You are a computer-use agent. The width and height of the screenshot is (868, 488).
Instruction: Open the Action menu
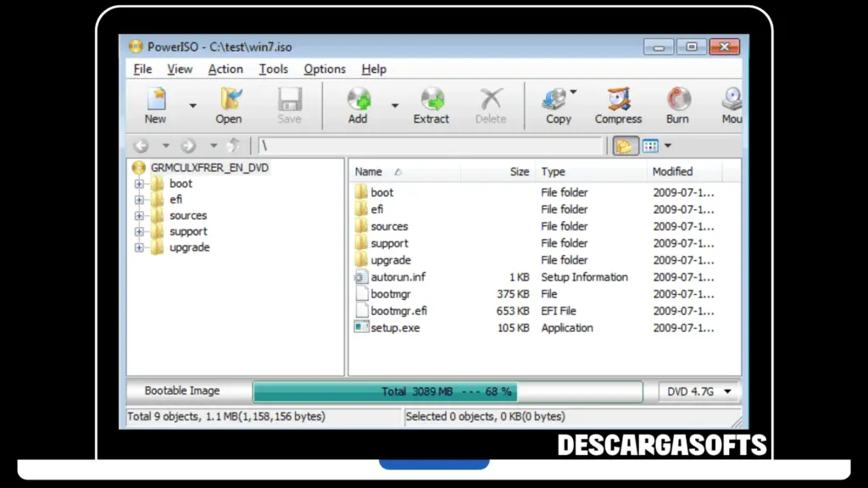point(225,69)
